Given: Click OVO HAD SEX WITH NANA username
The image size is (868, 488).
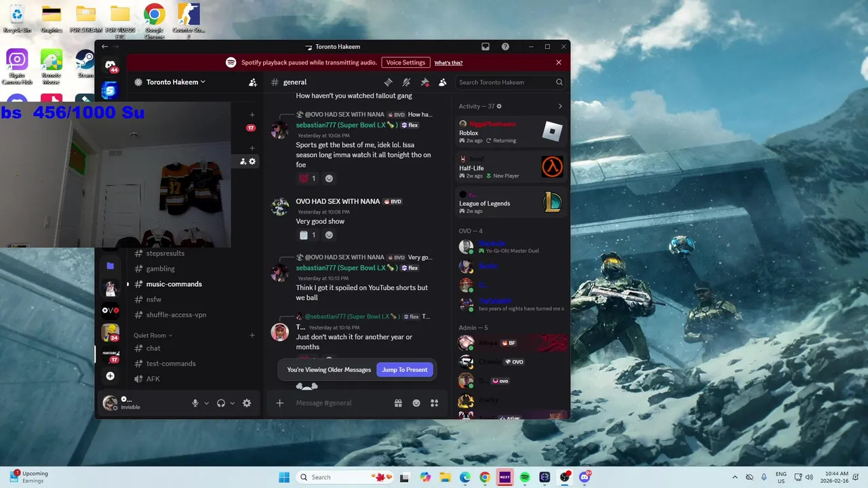Looking at the screenshot, I should pos(338,201).
